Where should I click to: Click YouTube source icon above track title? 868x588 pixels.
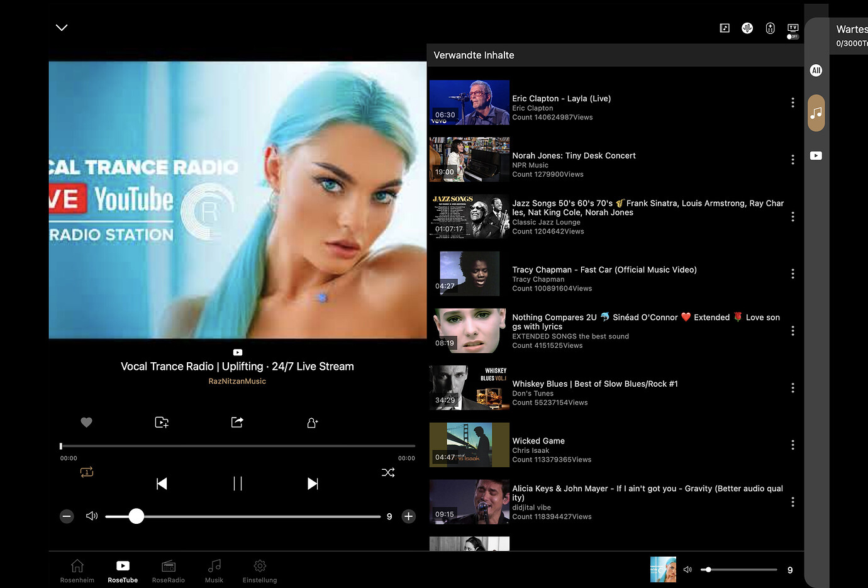[x=238, y=352]
